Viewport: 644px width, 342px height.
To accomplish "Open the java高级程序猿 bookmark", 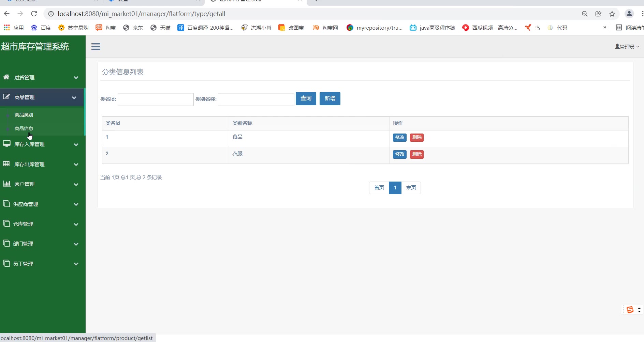I will pos(433,28).
